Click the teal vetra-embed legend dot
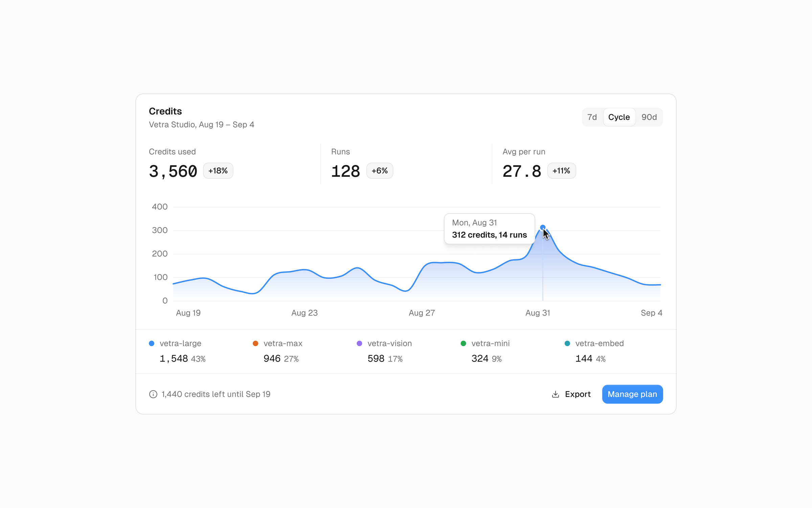 coord(567,343)
